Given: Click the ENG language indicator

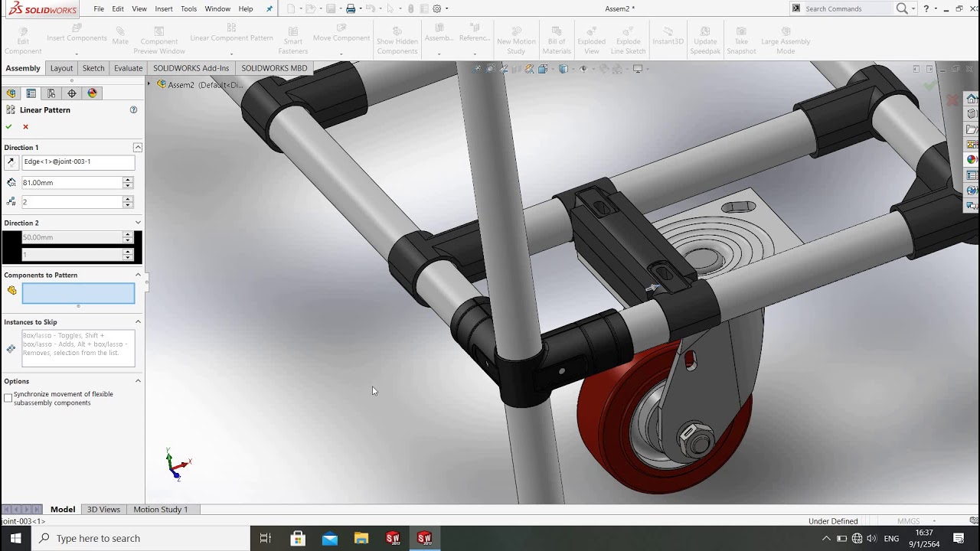Looking at the screenshot, I should point(891,538).
